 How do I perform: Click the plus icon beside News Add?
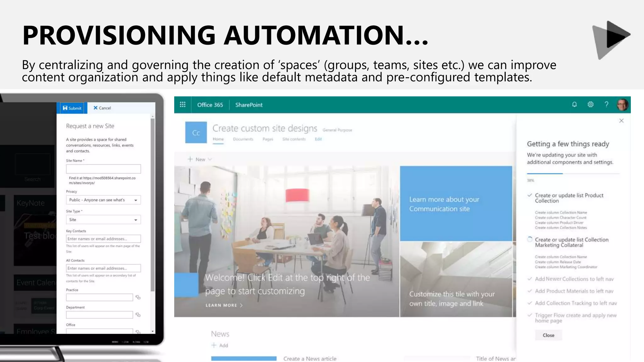tap(214, 345)
